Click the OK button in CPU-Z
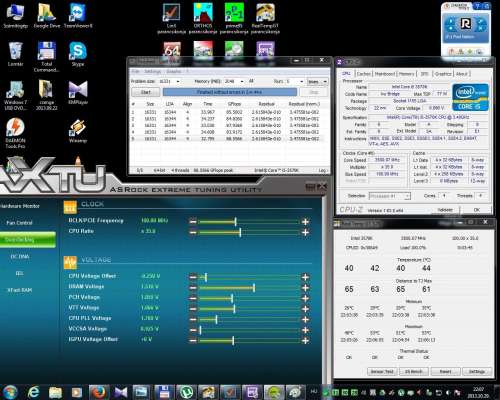500x400 pixels. [x=477, y=210]
